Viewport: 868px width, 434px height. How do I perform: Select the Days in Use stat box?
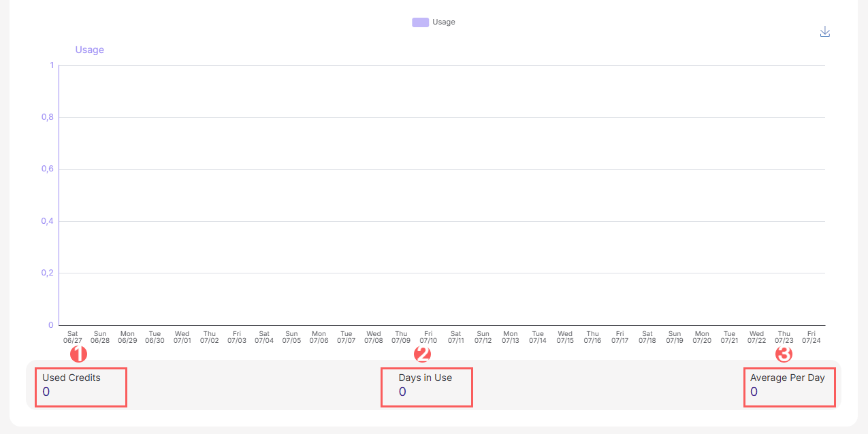426,386
